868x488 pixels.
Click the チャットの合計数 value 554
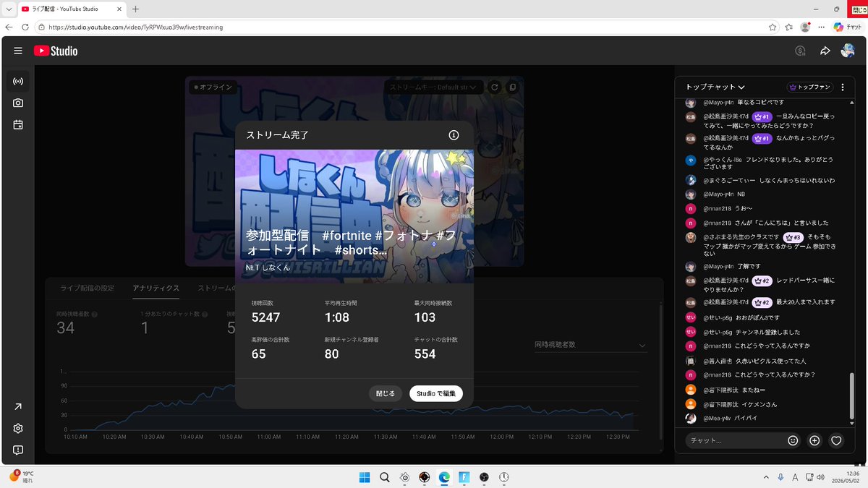tap(425, 354)
